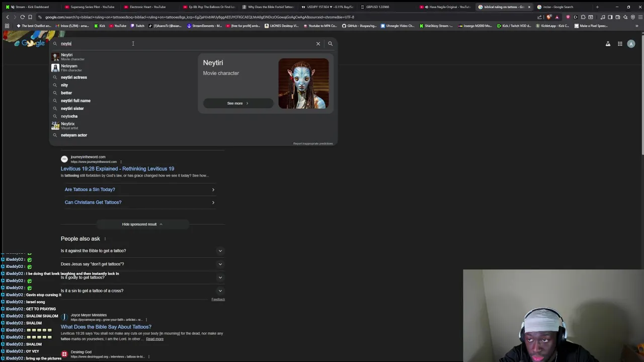The height and width of the screenshot is (362, 644).
Task: Open What Does the Bible Say About Tattoos?
Action: coord(106,327)
